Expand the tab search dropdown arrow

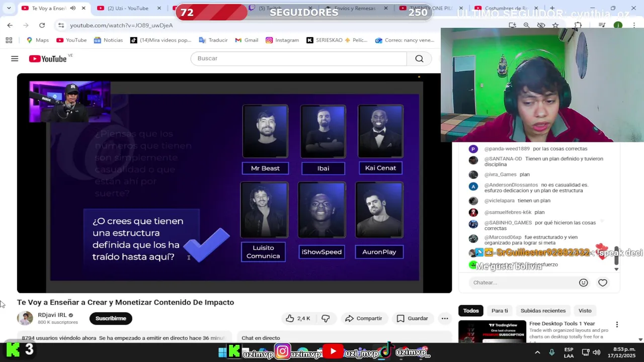9,8
